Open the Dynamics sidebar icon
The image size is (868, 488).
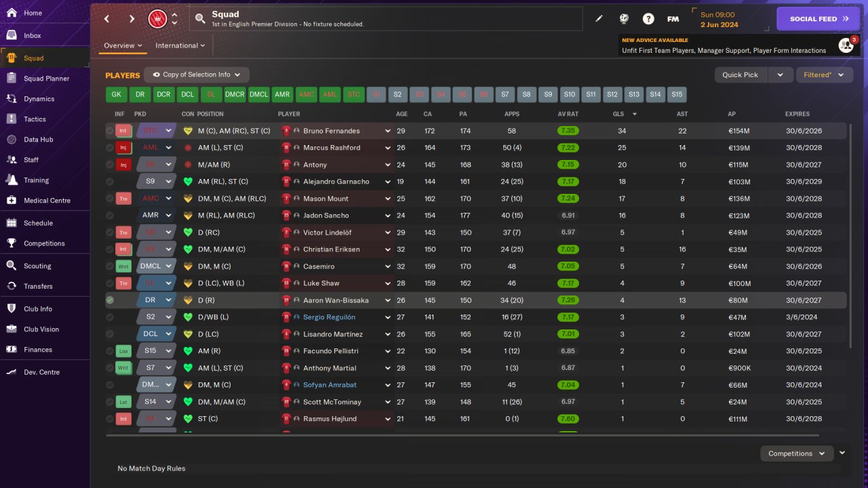click(x=12, y=99)
